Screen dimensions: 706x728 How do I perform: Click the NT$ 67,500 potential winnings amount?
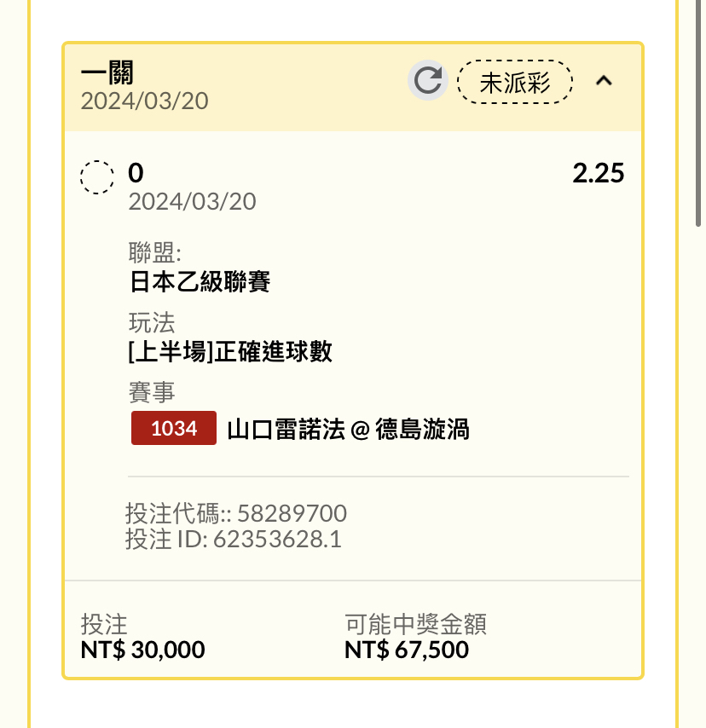coord(407,650)
